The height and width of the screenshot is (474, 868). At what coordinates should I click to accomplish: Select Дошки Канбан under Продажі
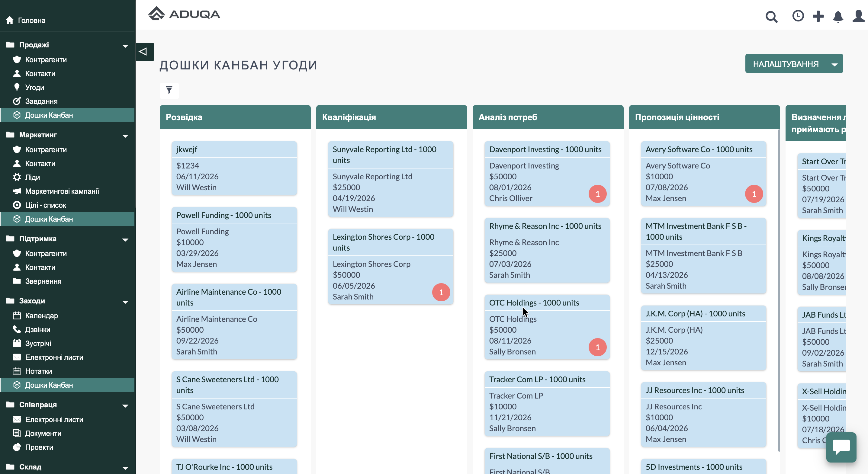67,115
